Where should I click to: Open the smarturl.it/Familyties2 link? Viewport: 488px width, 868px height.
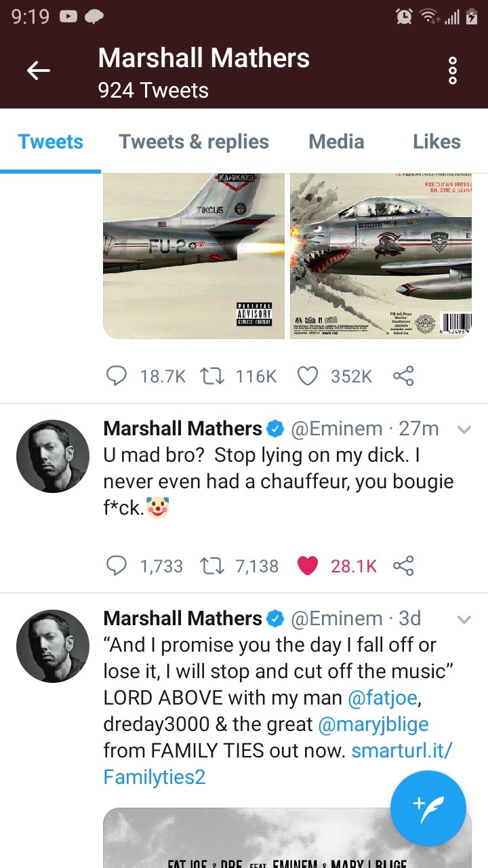coord(402,750)
